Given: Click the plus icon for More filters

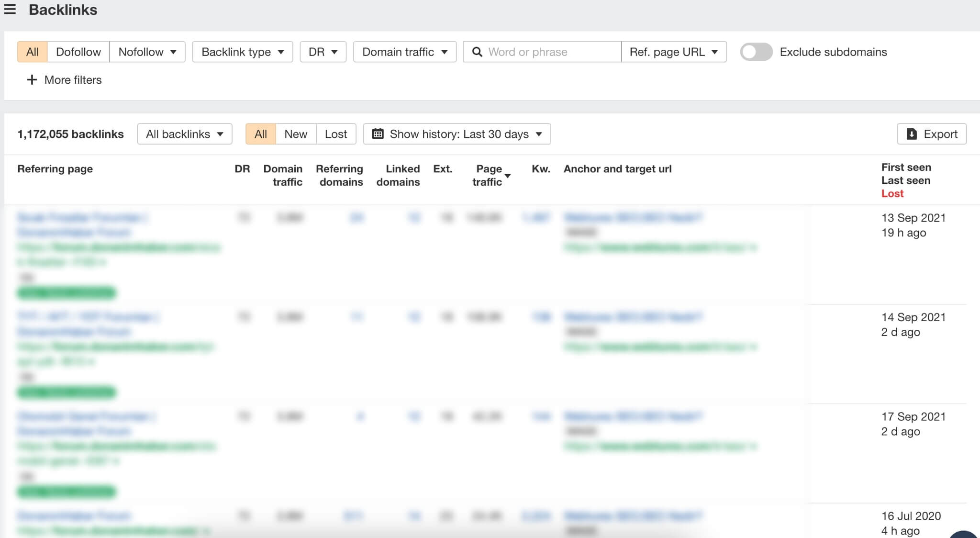Looking at the screenshot, I should pos(32,80).
